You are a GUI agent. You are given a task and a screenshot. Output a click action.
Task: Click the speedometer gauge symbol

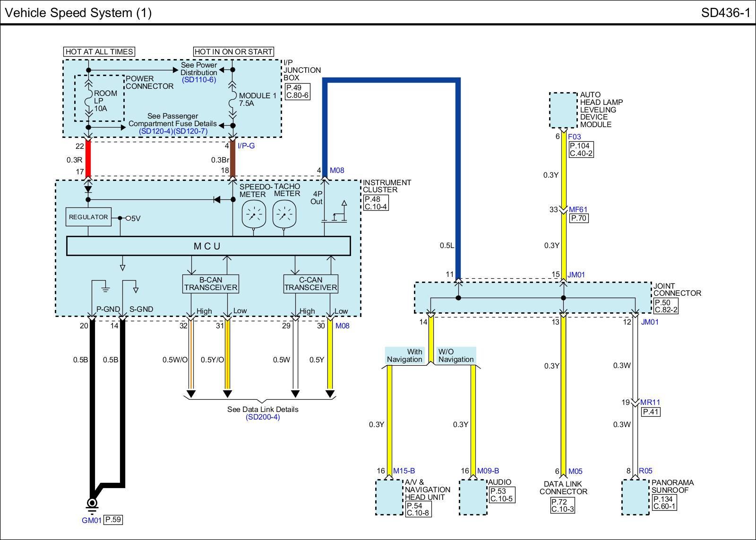254,214
